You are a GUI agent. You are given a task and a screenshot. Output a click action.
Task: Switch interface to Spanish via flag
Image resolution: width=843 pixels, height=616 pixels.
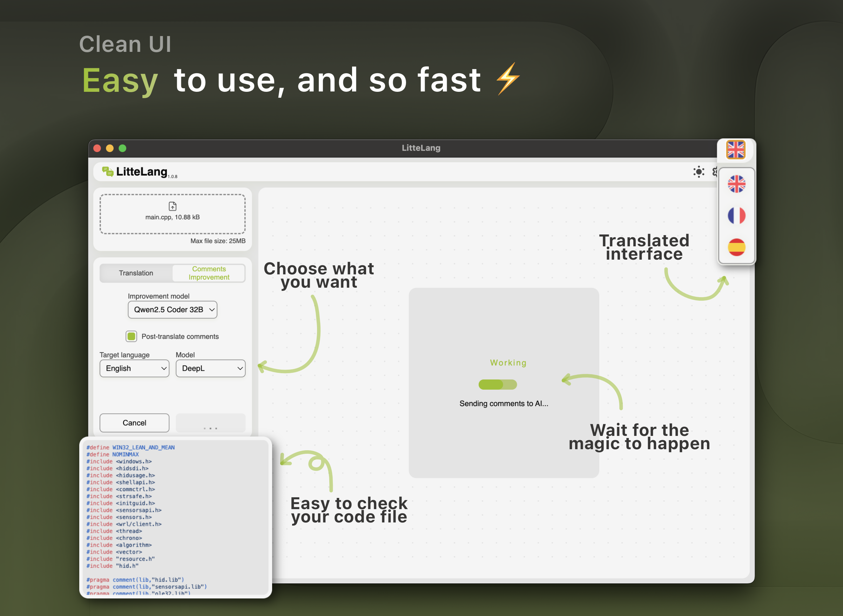pyautogui.click(x=736, y=247)
